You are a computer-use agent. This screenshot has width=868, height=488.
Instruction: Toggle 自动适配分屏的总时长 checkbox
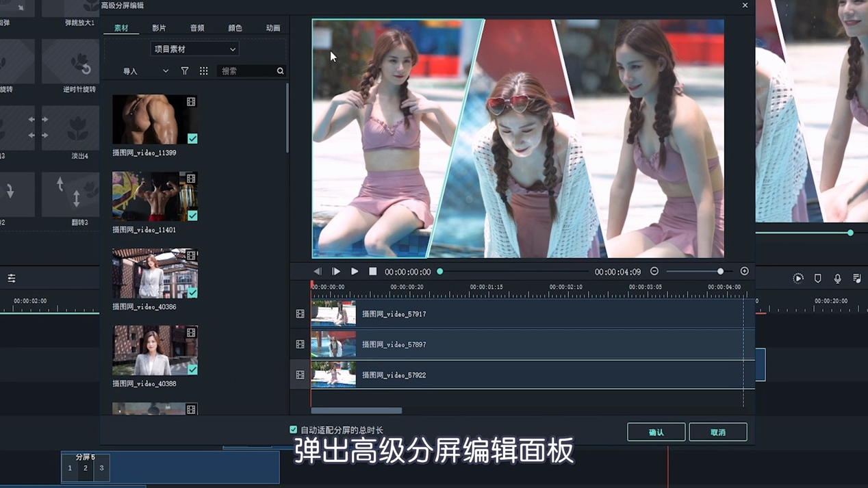tap(294, 430)
